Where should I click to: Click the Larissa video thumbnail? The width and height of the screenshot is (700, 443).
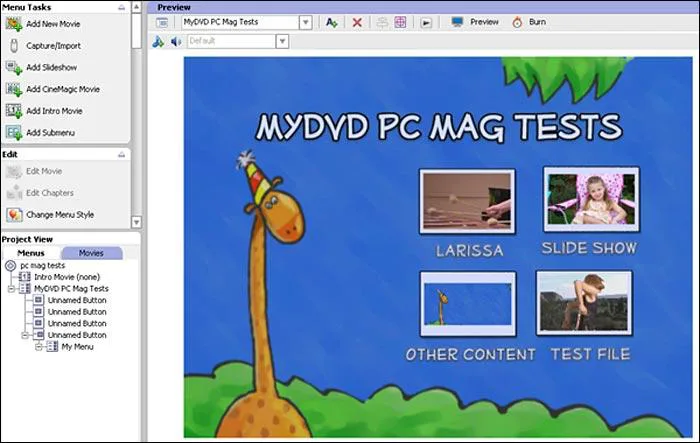[467, 201]
